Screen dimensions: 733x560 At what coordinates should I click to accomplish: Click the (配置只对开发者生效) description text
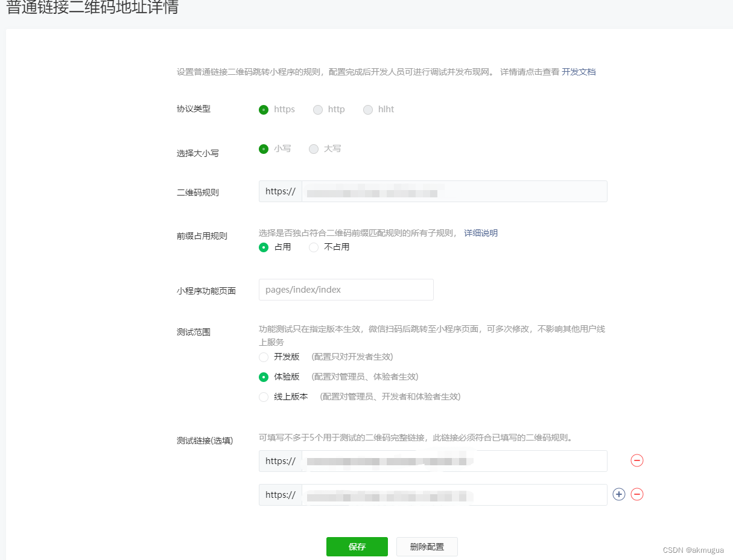352,357
